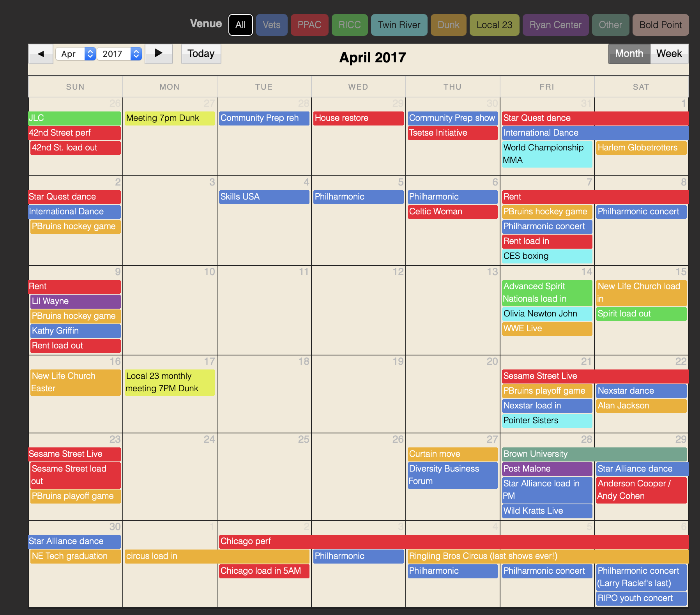Advance to next month with the right arrow
The width and height of the screenshot is (700, 615).
[159, 54]
